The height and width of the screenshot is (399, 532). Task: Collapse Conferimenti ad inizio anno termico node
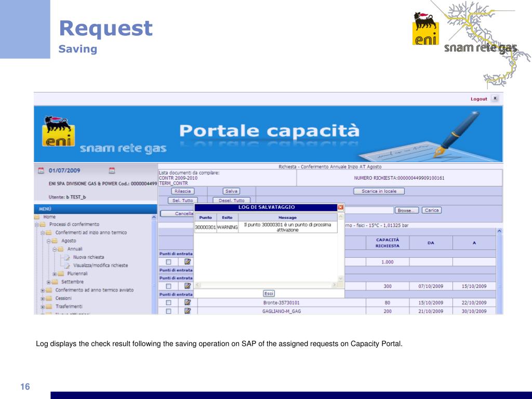click(43, 233)
